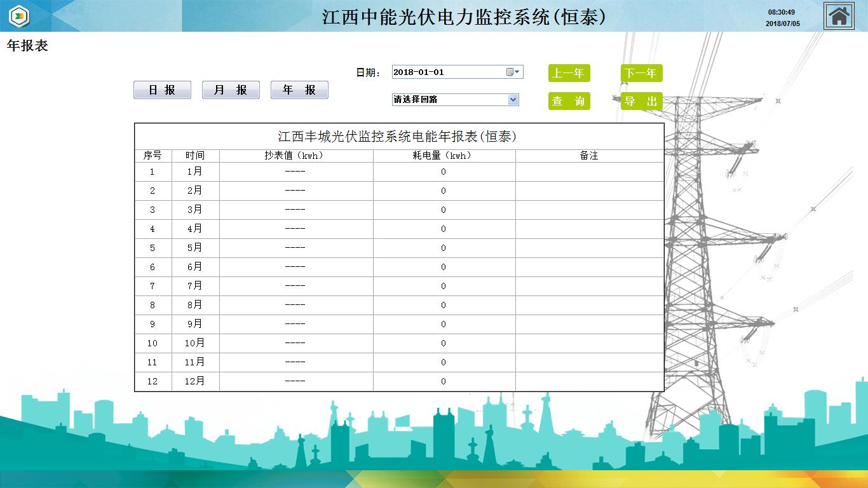Screen dimensions: 868x488
Task: Switch to the 日报 daily report
Action: [x=162, y=90]
